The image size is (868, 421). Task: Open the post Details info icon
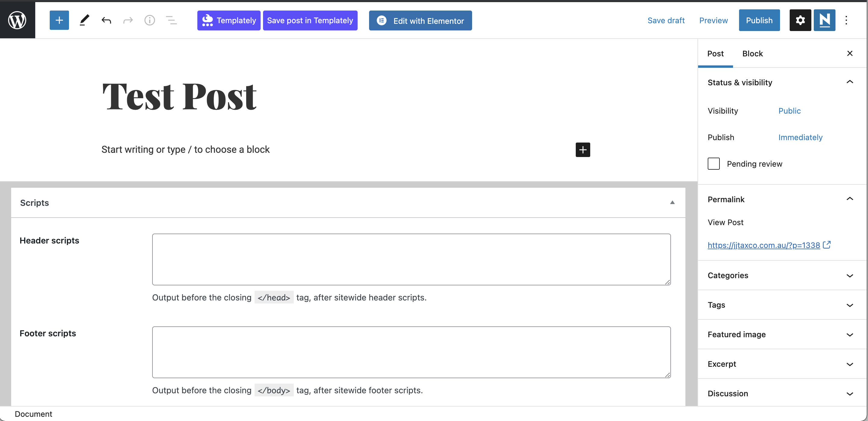(150, 20)
